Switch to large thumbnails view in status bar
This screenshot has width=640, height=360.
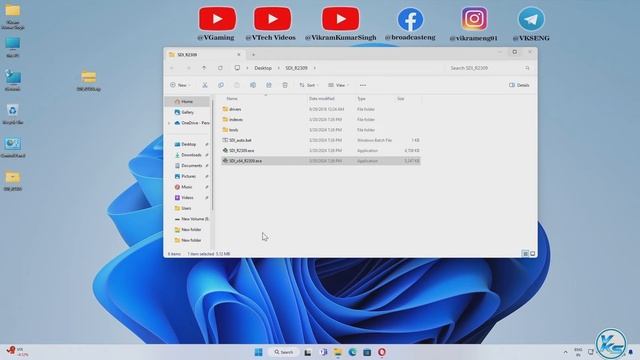pyautogui.click(x=532, y=254)
